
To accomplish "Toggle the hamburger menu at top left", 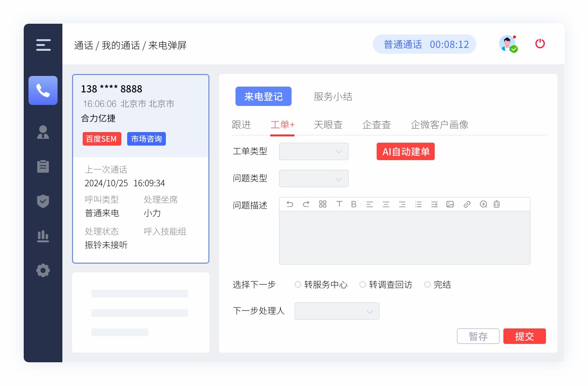I will tap(43, 45).
